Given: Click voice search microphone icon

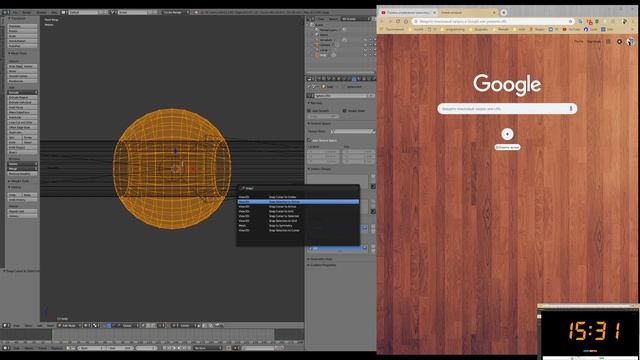Looking at the screenshot, I should point(571,109).
